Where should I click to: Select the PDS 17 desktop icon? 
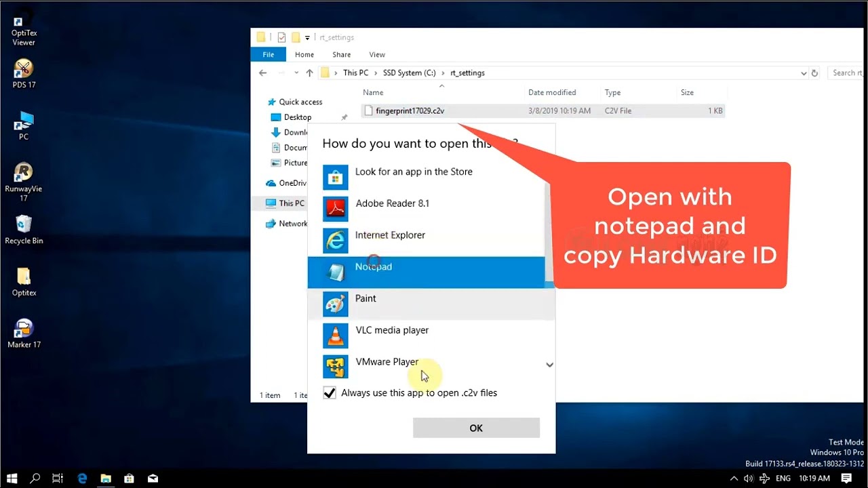coord(24,74)
